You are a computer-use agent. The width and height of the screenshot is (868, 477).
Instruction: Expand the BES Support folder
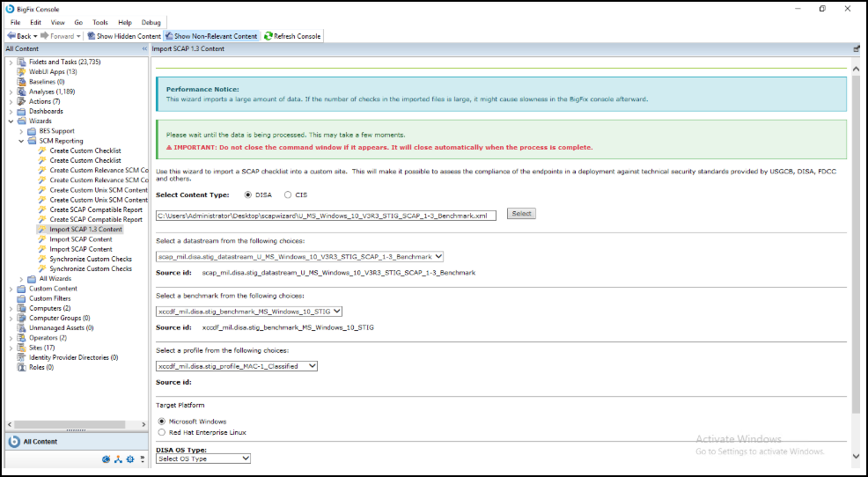21,131
